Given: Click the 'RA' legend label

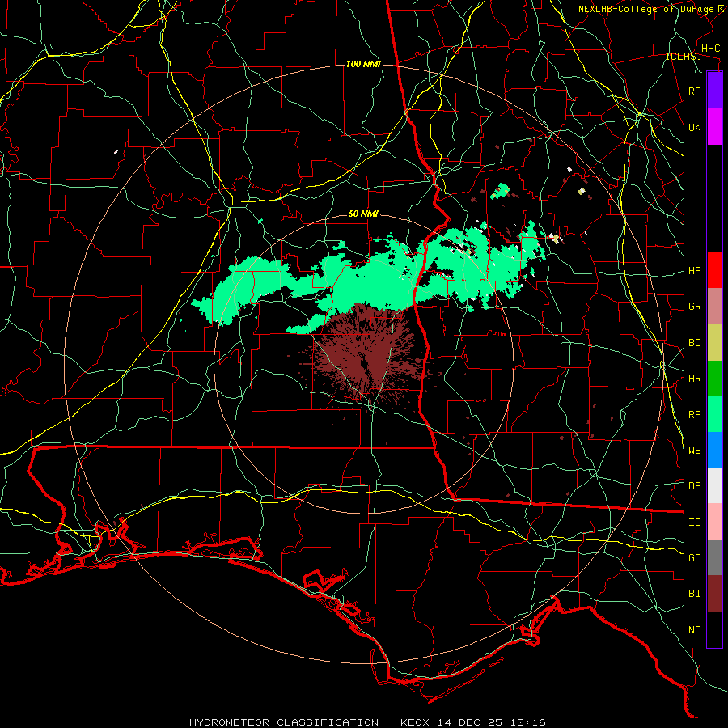Looking at the screenshot, I should (x=694, y=415).
